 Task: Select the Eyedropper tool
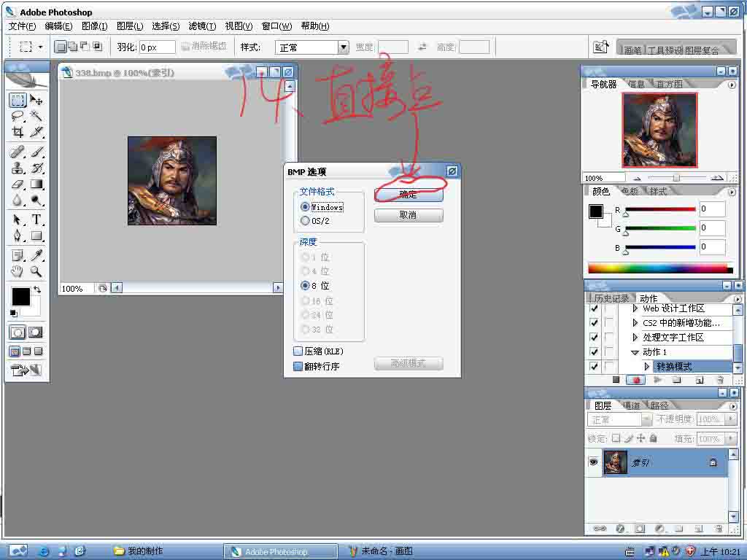[36, 256]
